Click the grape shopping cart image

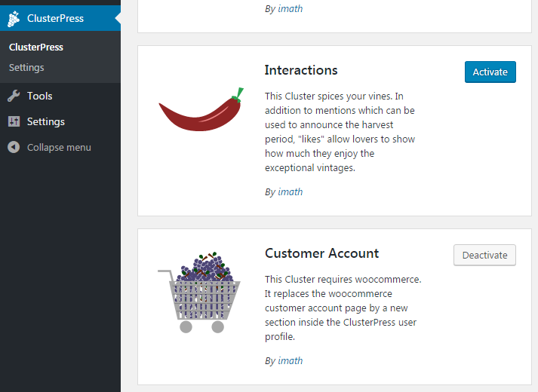pyautogui.click(x=199, y=292)
